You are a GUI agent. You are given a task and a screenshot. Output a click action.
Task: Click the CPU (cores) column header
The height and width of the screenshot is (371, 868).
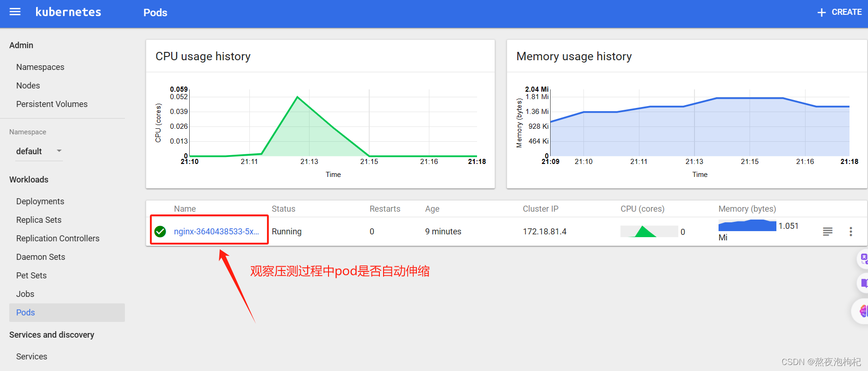coord(642,209)
